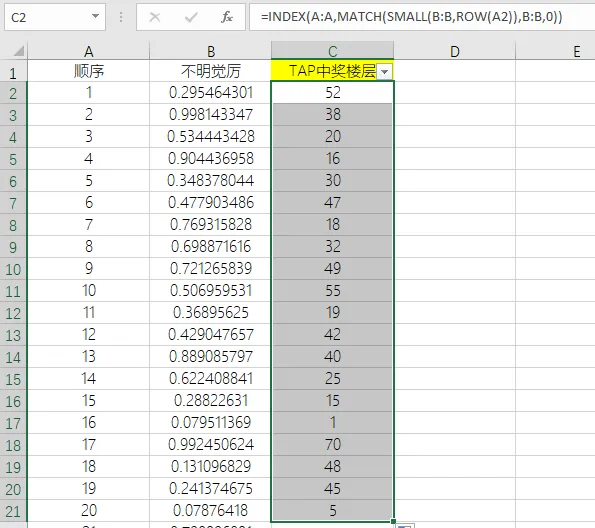This screenshot has width=595, height=528.
Task: Select cell C2 containing 52
Action: point(332,93)
